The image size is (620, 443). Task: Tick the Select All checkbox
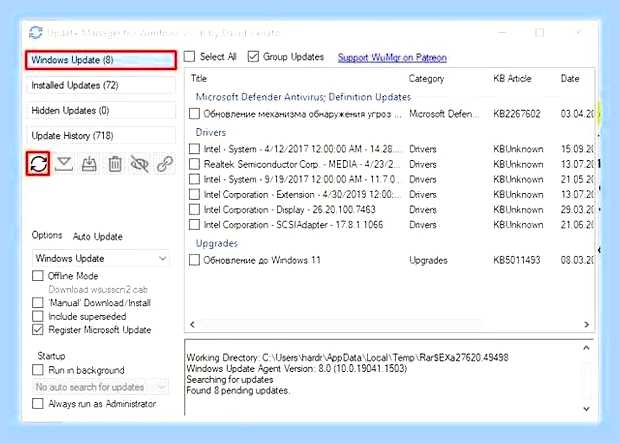[189, 57]
